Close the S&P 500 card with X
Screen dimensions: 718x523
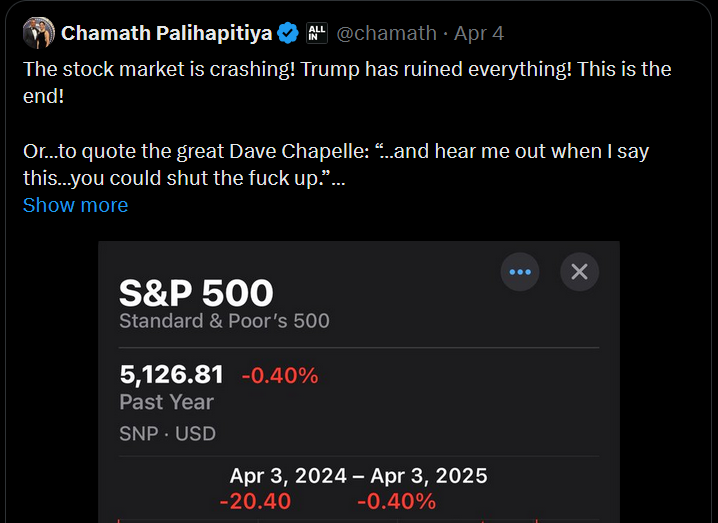click(579, 271)
